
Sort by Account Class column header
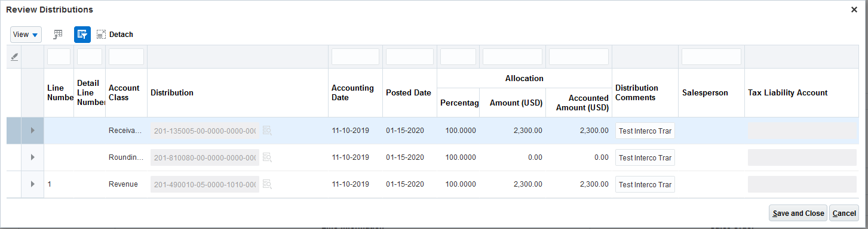coord(124,92)
